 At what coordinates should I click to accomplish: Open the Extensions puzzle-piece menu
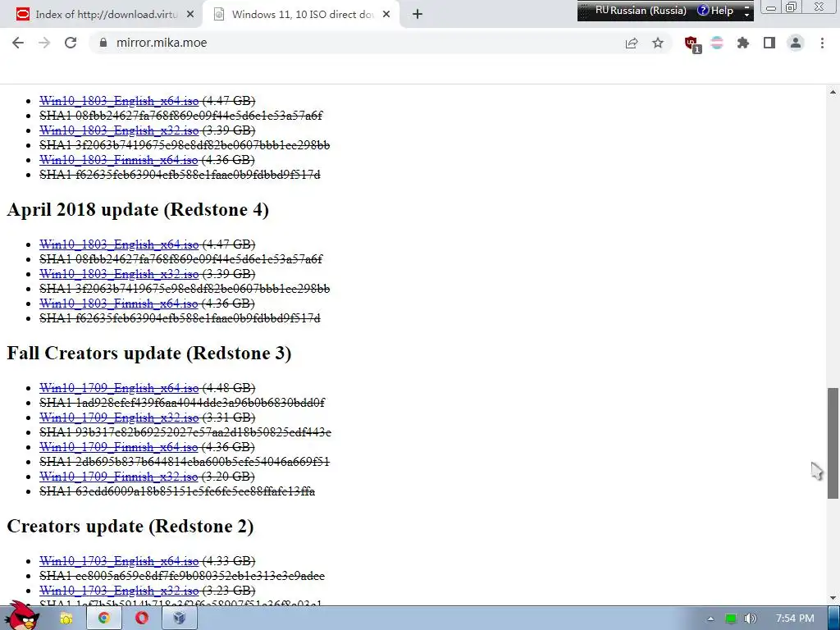click(743, 43)
